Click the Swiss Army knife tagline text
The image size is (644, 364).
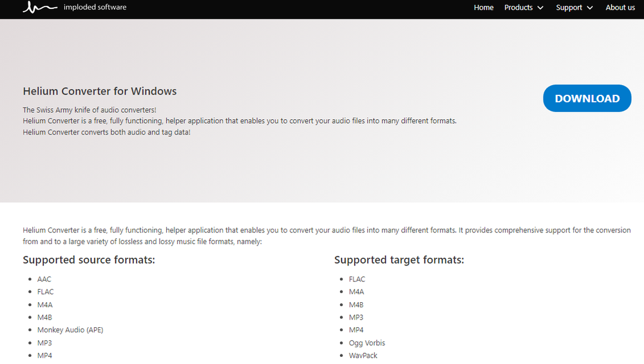tap(90, 110)
